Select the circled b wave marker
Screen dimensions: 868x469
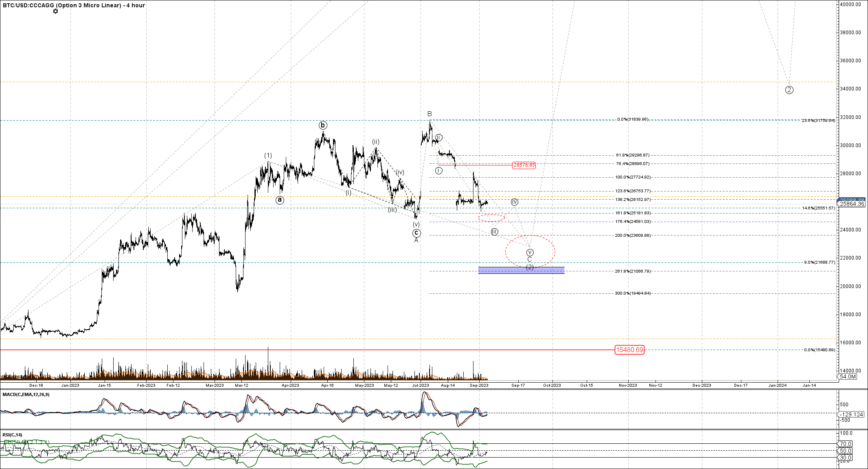323,125
